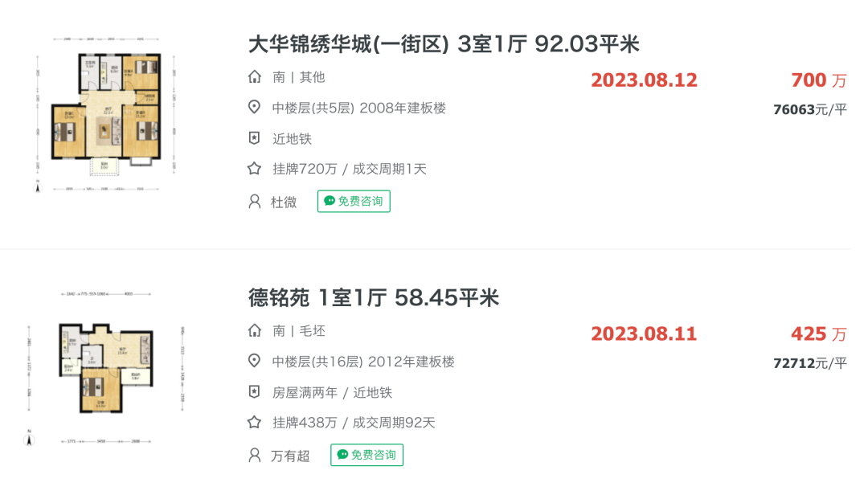868x499 pixels.
Task: Click the 2023.08.11 transaction date
Action: 644,334
